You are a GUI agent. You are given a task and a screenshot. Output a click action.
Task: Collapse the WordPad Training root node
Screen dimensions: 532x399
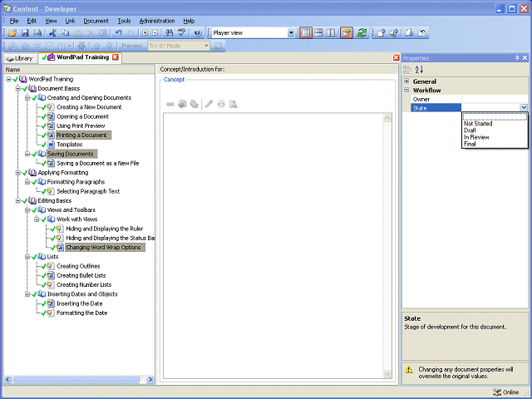pyautogui.click(x=8, y=79)
